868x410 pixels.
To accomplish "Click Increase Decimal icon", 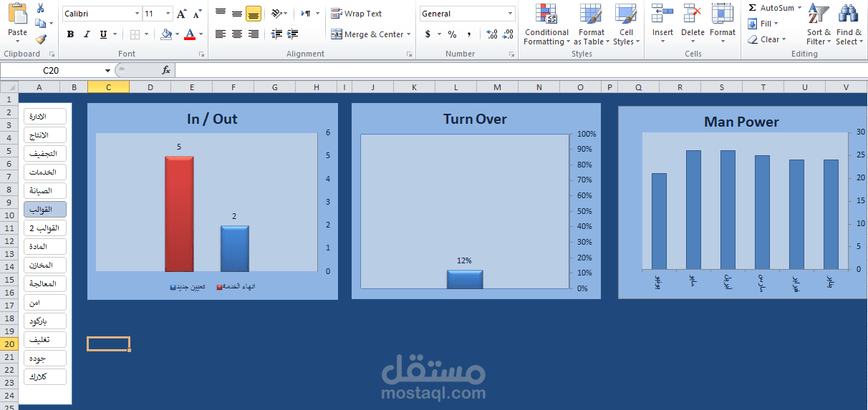I will [492, 34].
